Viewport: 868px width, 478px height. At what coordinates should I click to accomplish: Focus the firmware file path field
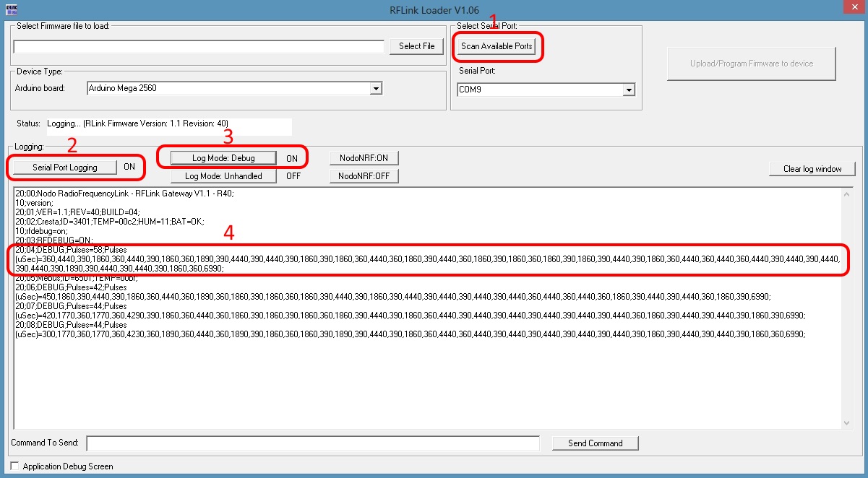point(199,47)
